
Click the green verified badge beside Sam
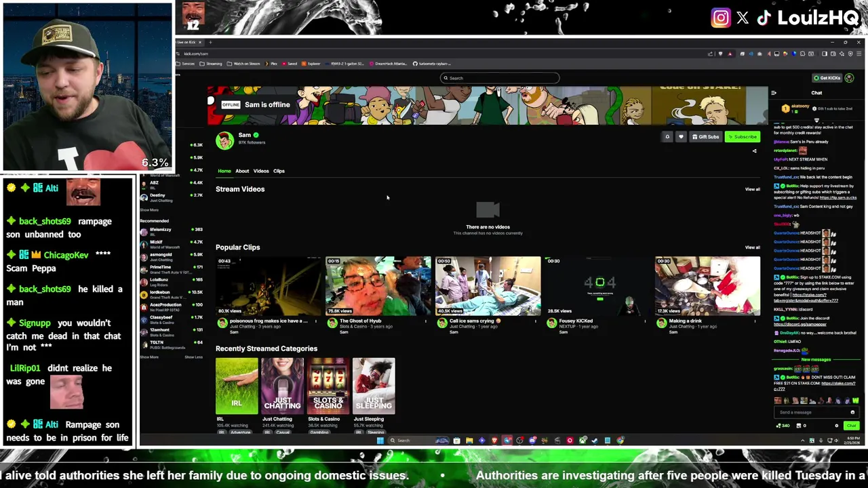click(256, 135)
